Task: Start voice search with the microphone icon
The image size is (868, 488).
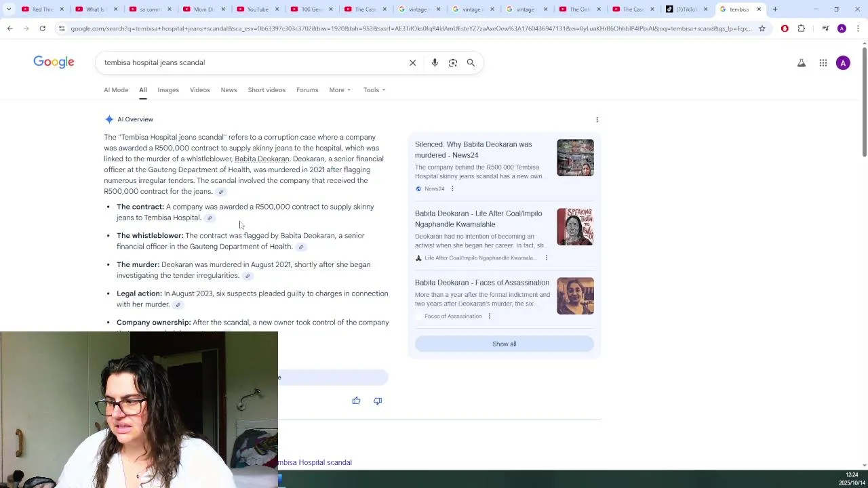Action: [x=435, y=62]
